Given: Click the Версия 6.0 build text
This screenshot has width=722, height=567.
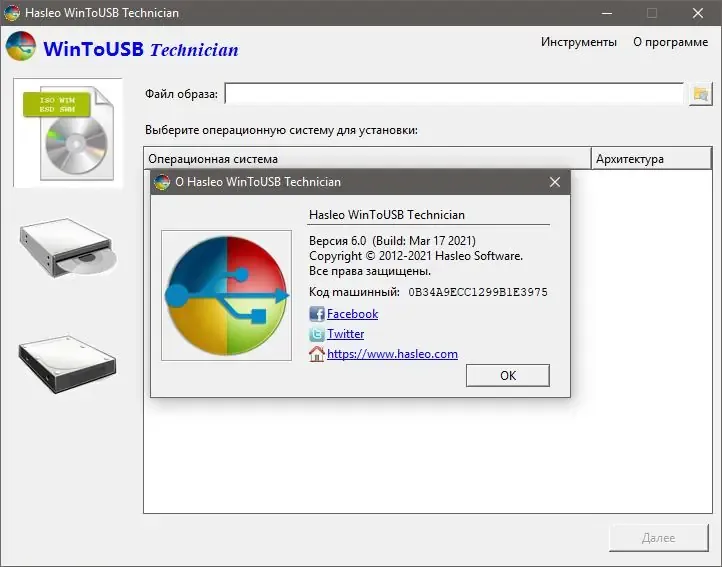Looking at the screenshot, I should [x=392, y=241].
